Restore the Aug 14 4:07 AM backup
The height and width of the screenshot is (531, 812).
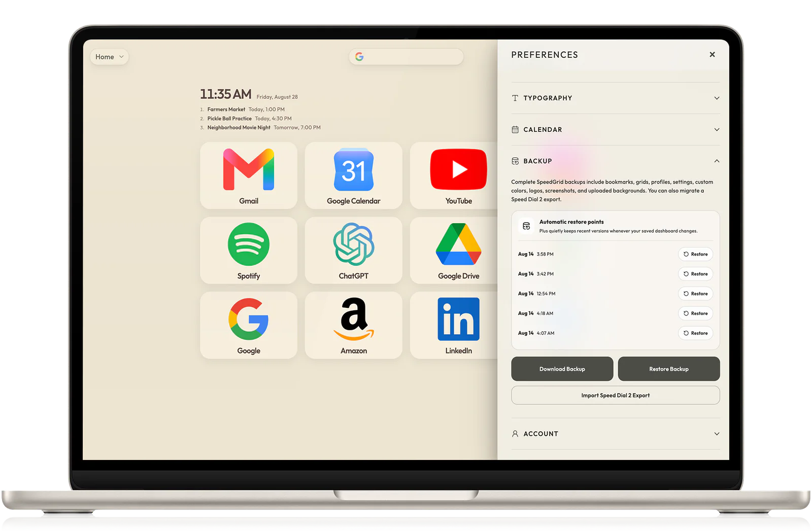click(x=695, y=333)
